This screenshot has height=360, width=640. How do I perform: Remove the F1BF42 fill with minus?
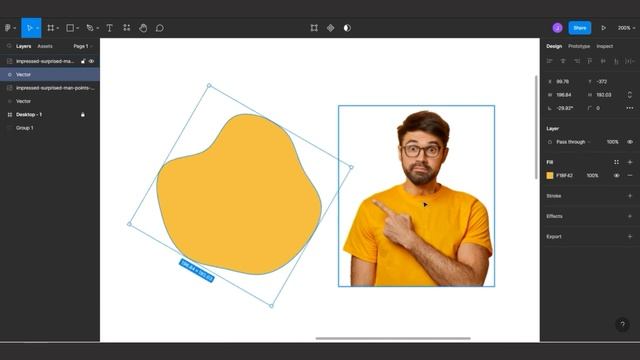coord(630,175)
